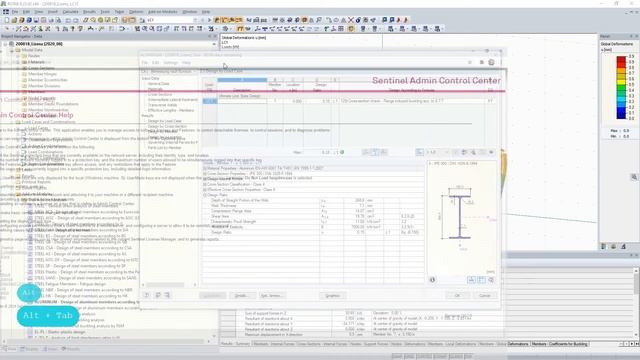Click OK button in dialog
This screenshot has width=640, height=360.
(x=457, y=296)
